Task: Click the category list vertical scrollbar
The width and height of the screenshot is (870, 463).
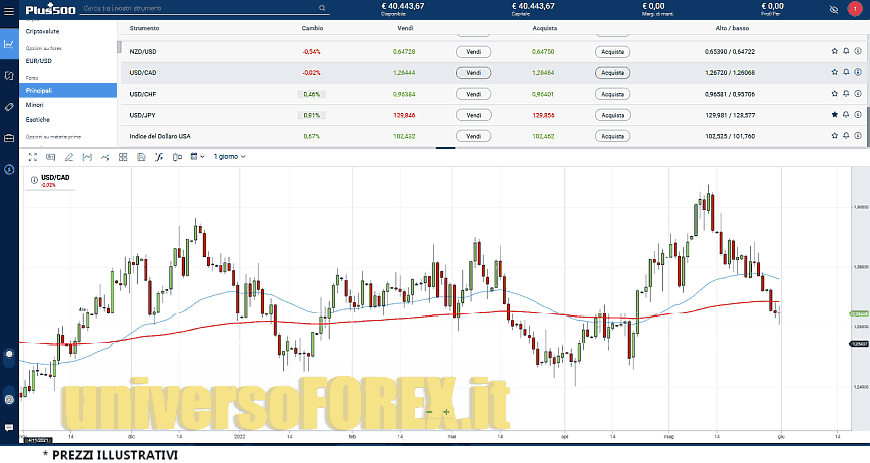Action: coord(119,46)
